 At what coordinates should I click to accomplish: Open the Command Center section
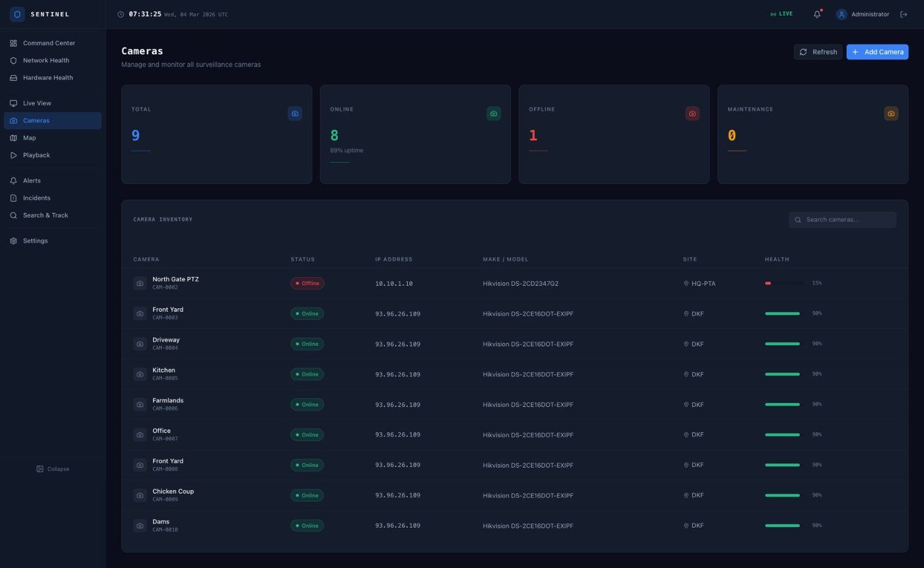(49, 43)
